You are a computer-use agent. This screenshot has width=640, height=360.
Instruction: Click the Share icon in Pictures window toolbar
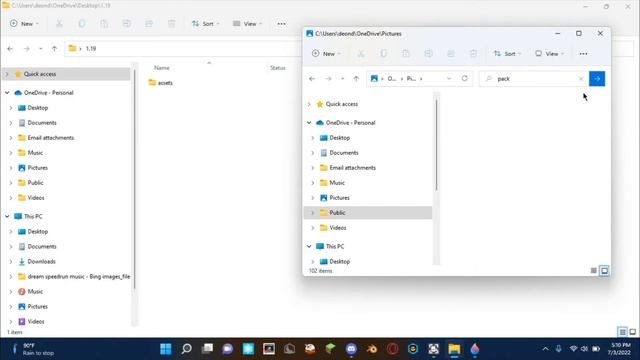[x=451, y=53]
